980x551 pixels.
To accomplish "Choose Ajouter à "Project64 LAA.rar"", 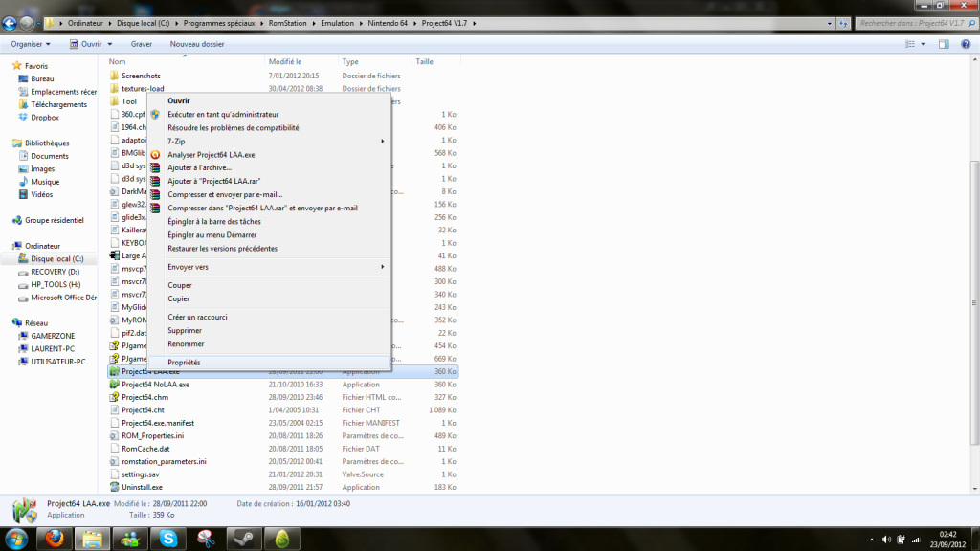I will click(269, 181).
